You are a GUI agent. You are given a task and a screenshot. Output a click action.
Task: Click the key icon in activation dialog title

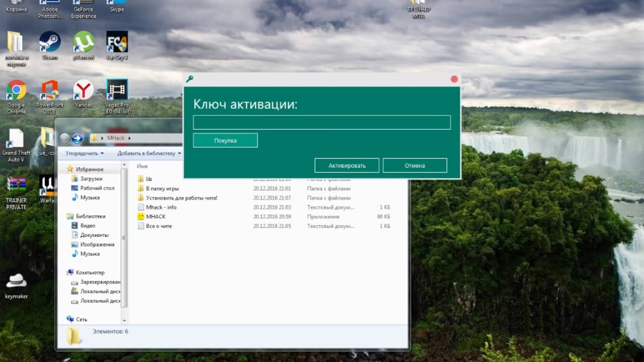point(190,79)
